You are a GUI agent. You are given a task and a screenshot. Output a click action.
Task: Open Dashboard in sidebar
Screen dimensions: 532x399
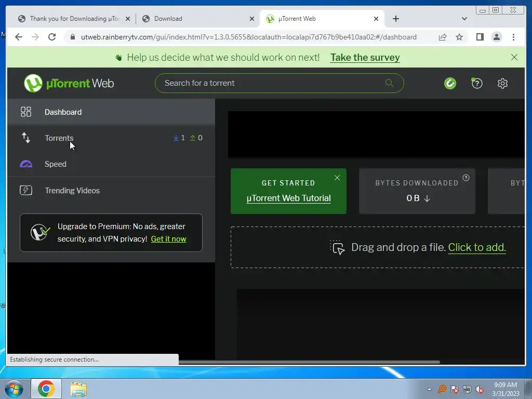coord(111,112)
